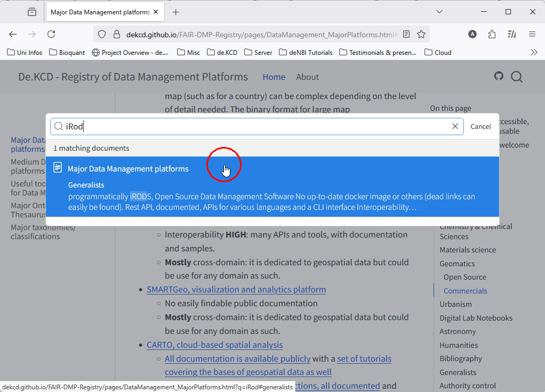Open the Major Data Management platforms result

coord(128,169)
